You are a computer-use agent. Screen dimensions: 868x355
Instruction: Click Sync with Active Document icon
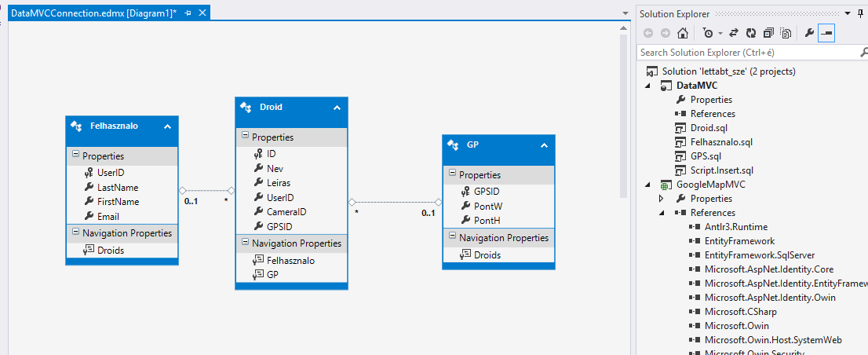point(734,33)
